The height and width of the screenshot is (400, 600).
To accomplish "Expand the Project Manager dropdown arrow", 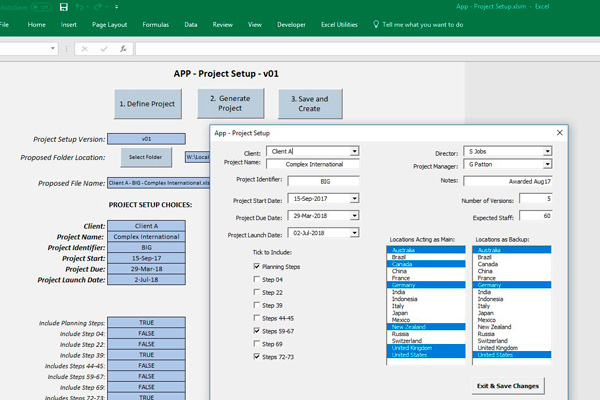I will coord(548,164).
